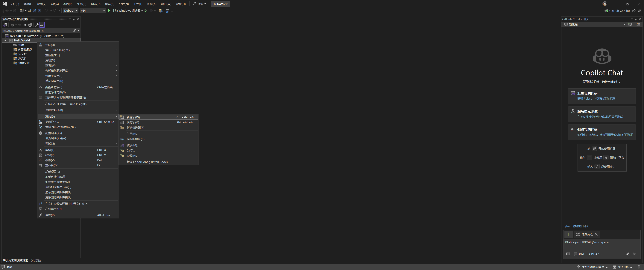The image size is (644, 270).
Task: Collapse the HelloWorld project tree node
Action: coord(5,40)
